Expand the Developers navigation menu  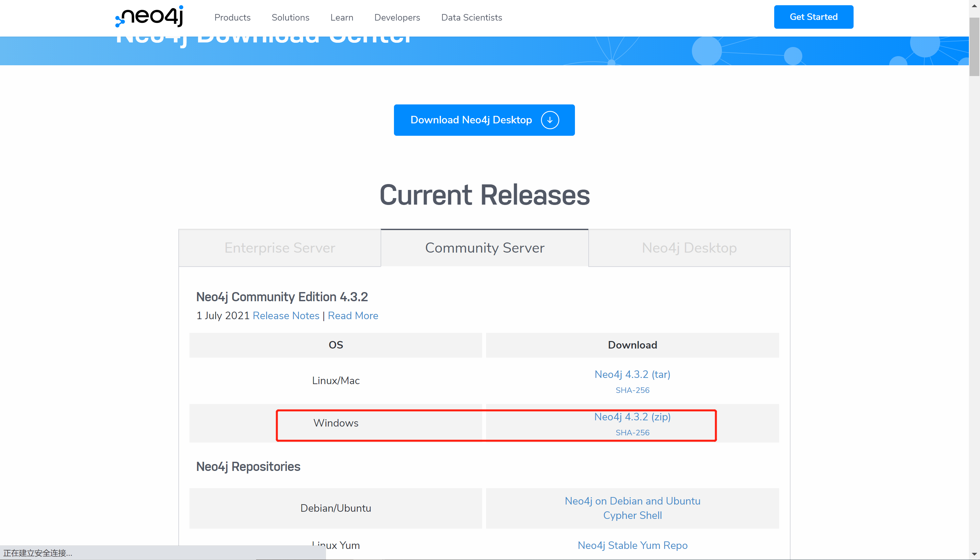[x=397, y=17]
